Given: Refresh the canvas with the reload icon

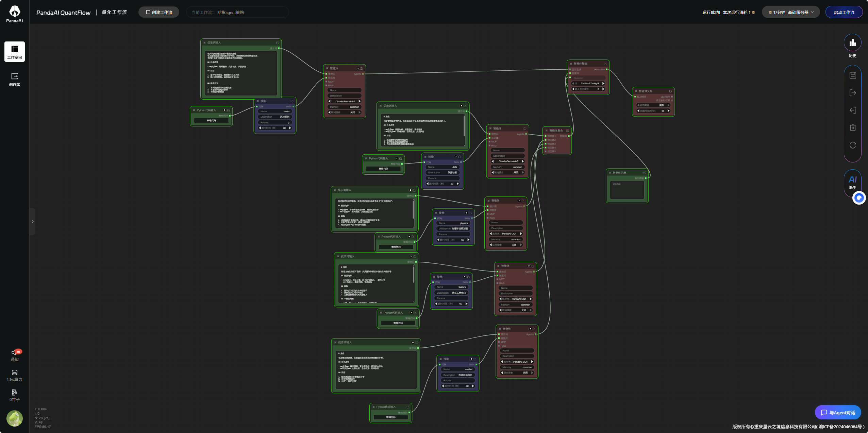Looking at the screenshot, I should point(852,145).
